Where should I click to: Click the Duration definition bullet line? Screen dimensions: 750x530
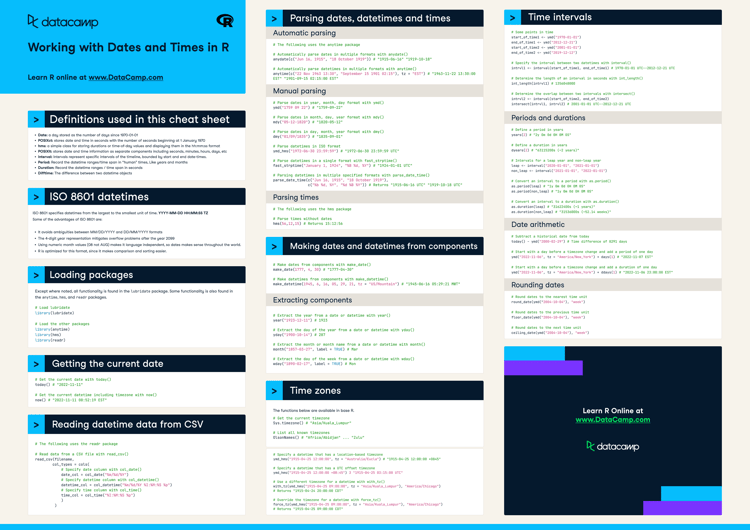tap(90, 168)
